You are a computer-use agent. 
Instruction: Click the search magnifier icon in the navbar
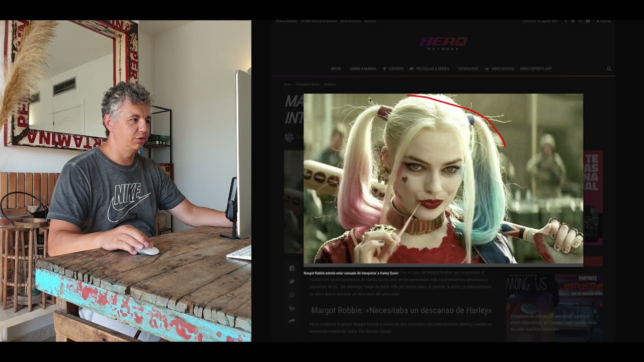(609, 69)
